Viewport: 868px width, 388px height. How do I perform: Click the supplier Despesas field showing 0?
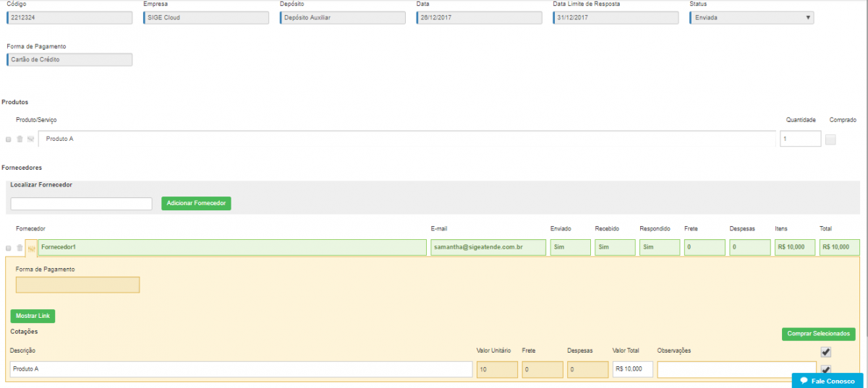click(x=749, y=247)
